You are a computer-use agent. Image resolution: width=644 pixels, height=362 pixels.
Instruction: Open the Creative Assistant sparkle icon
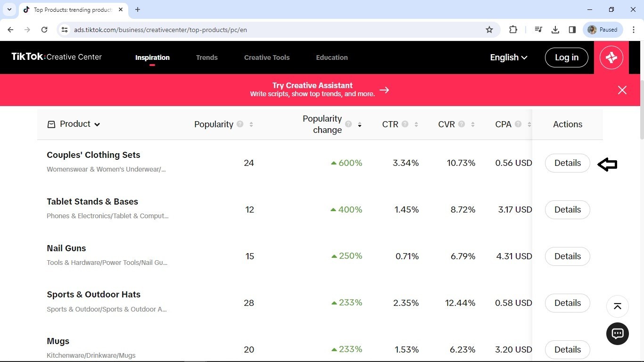click(x=611, y=58)
